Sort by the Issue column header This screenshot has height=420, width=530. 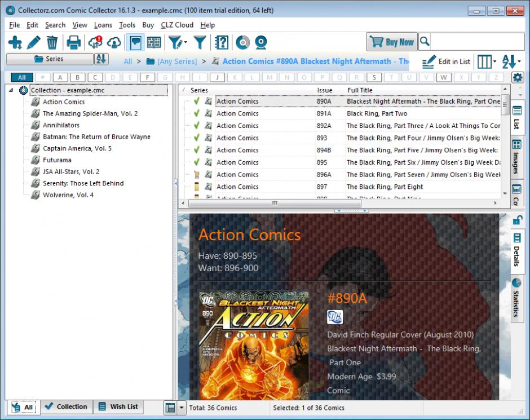click(325, 90)
